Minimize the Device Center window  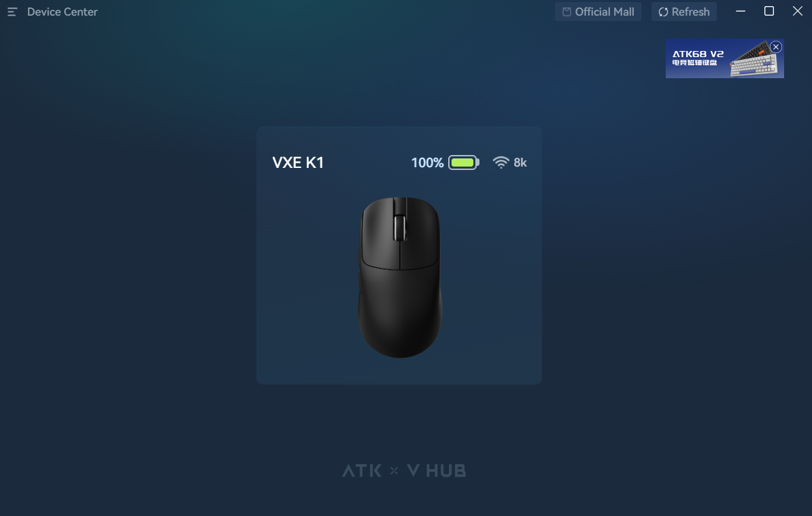pyautogui.click(x=741, y=12)
